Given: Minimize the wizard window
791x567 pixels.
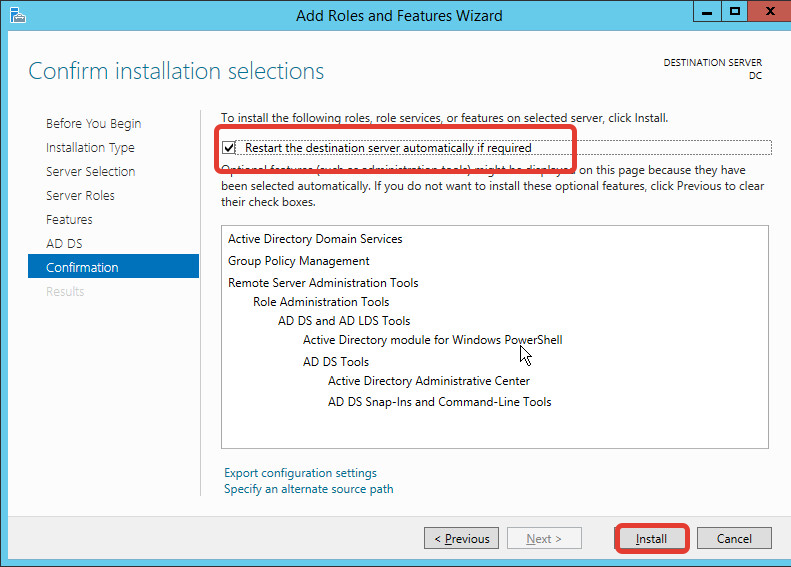Looking at the screenshot, I should tap(706, 13).
